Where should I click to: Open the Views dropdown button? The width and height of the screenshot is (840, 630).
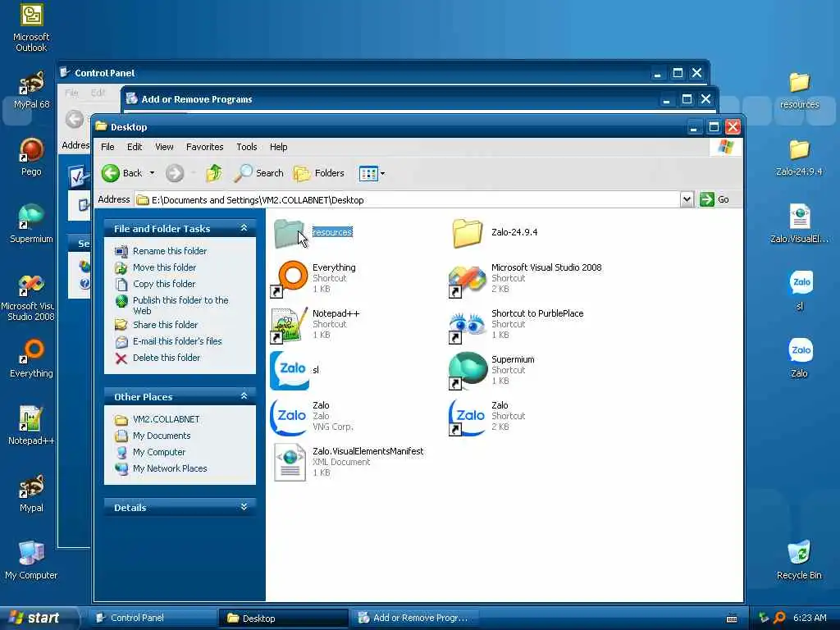coord(372,174)
